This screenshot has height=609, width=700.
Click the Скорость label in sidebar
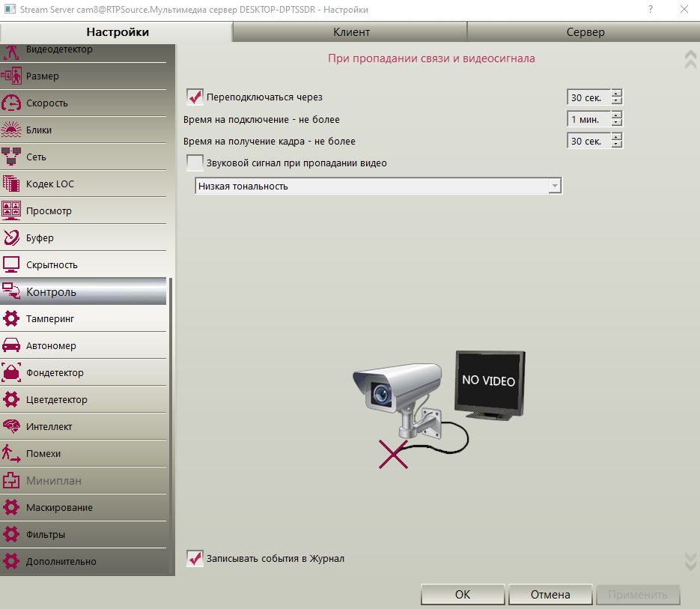47,103
